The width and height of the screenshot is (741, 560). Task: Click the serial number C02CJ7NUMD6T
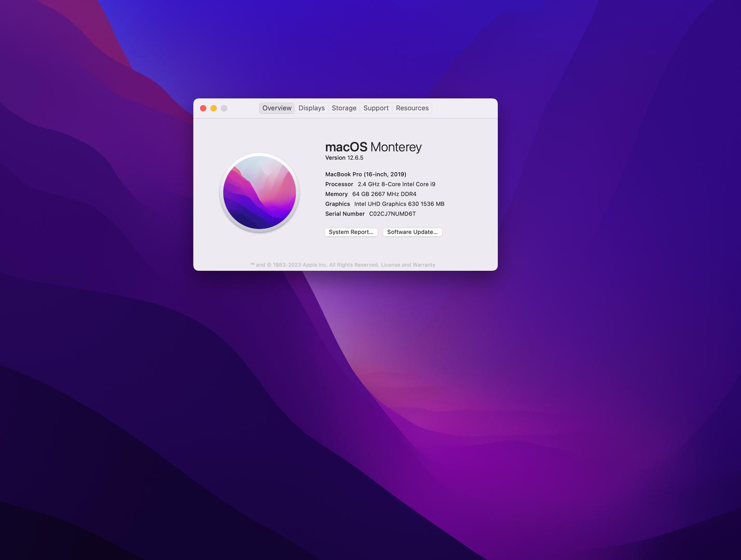point(392,214)
